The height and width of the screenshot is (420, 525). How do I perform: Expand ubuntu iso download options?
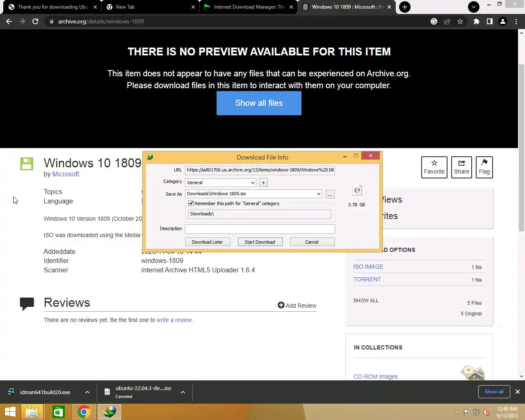(183, 392)
